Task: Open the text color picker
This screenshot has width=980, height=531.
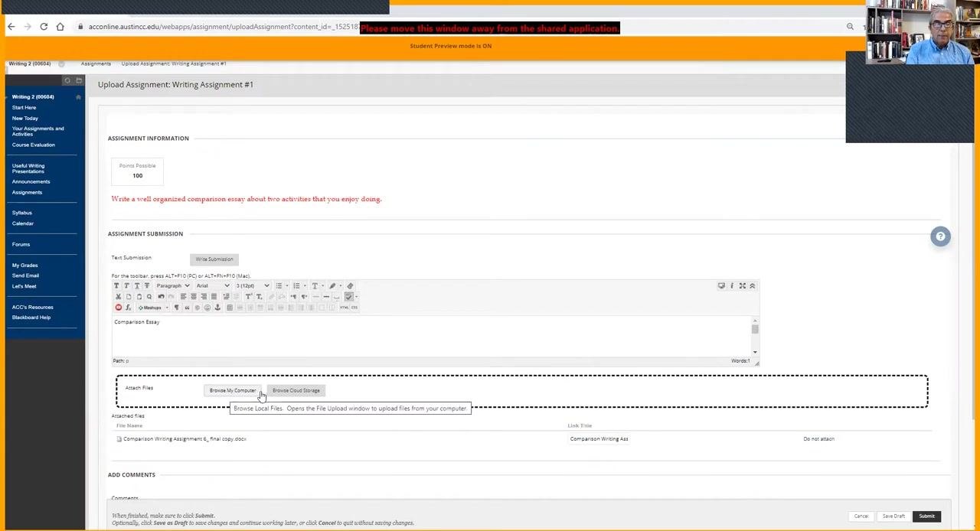Action: tap(315, 285)
